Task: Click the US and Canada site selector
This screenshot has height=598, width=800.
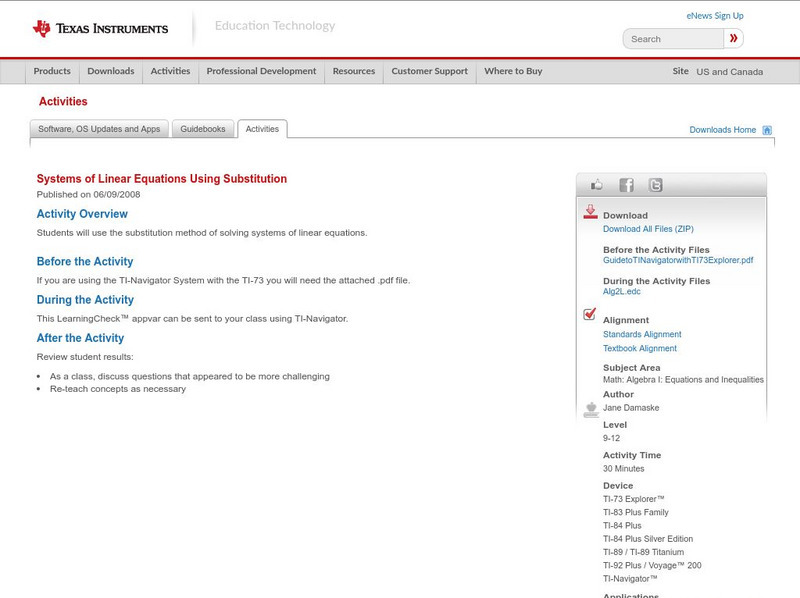Action: [730, 72]
